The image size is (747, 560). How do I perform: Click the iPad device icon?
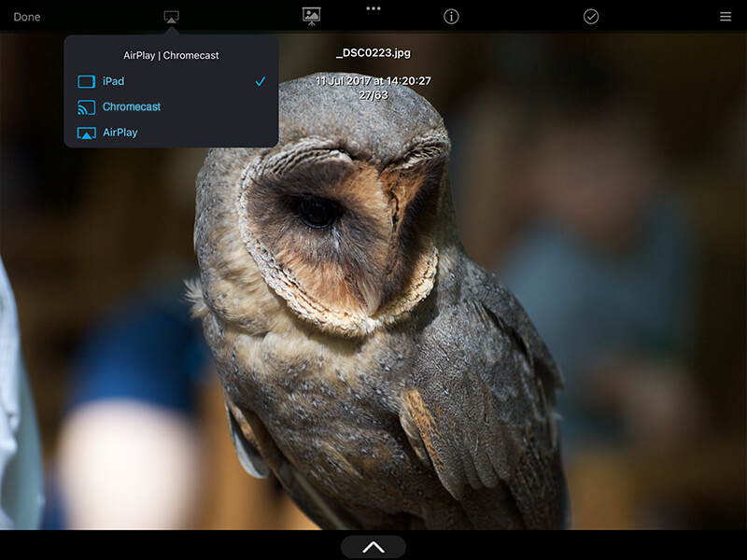pos(86,82)
